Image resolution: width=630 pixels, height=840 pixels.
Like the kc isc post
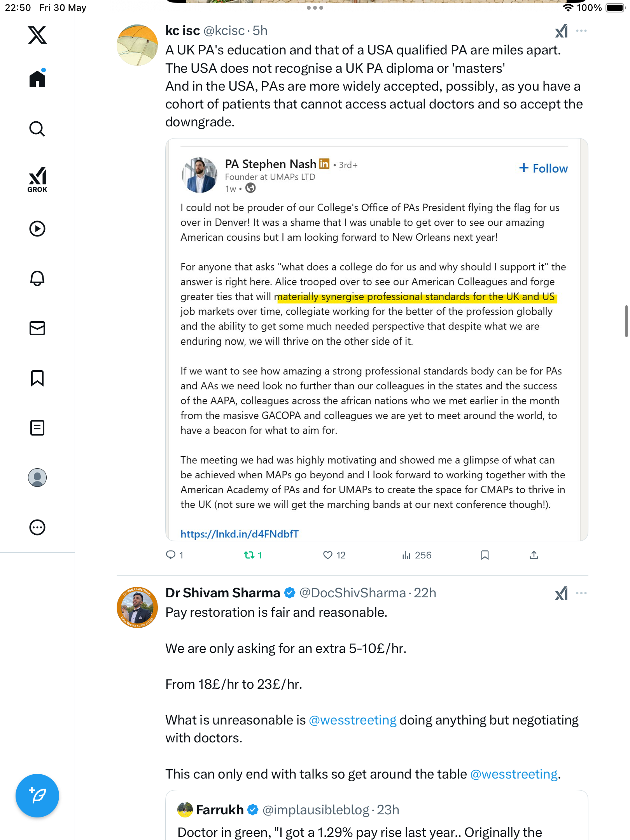point(334,555)
